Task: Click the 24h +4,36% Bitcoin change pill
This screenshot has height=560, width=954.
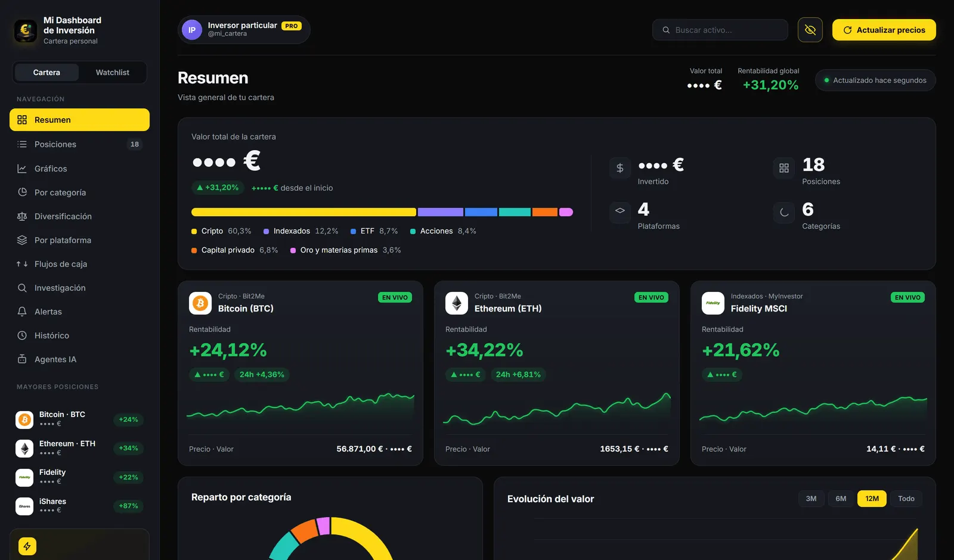Action: click(x=262, y=375)
